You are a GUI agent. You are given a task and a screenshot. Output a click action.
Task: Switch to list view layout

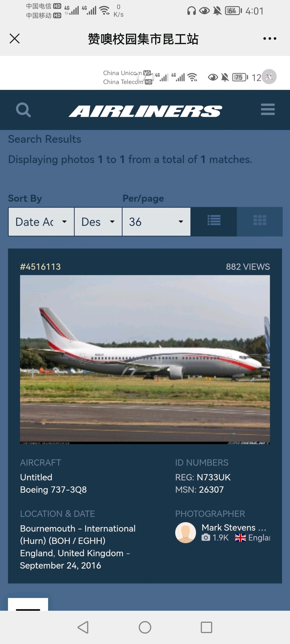click(x=214, y=221)
